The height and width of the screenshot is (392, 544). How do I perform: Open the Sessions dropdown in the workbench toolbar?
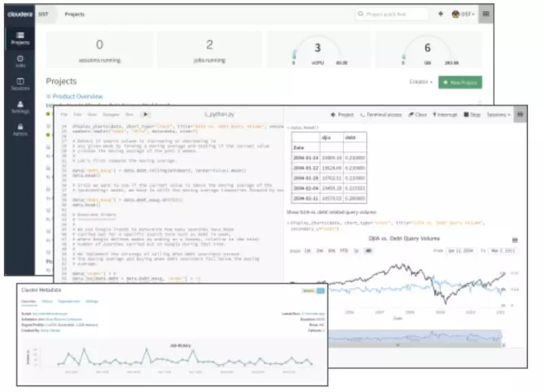point(498,114)
